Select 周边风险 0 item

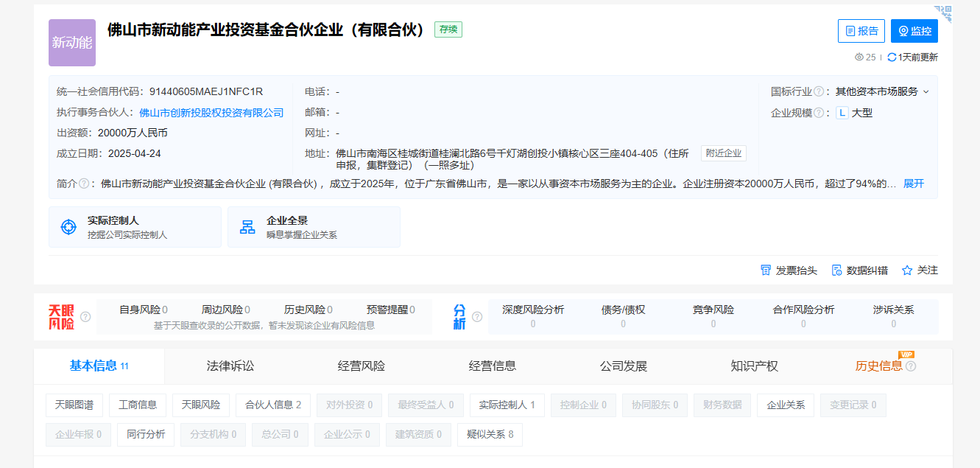click(x=226, y=310)
